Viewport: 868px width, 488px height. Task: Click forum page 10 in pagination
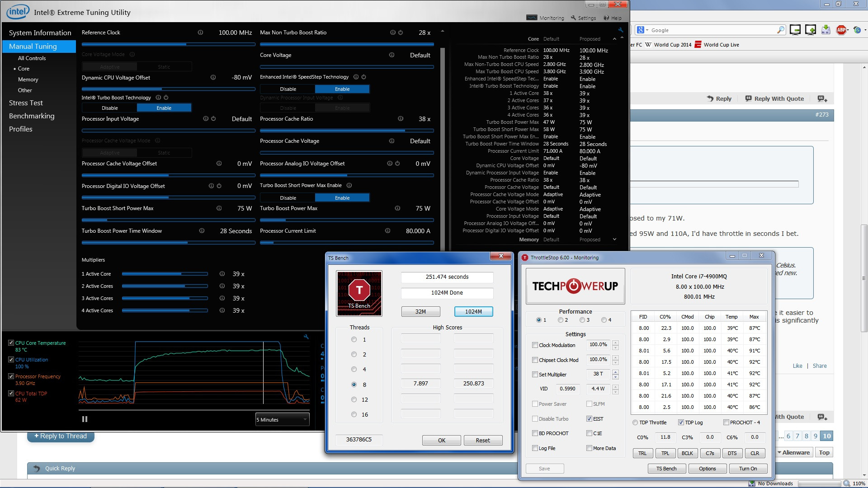tap(826, 436)
